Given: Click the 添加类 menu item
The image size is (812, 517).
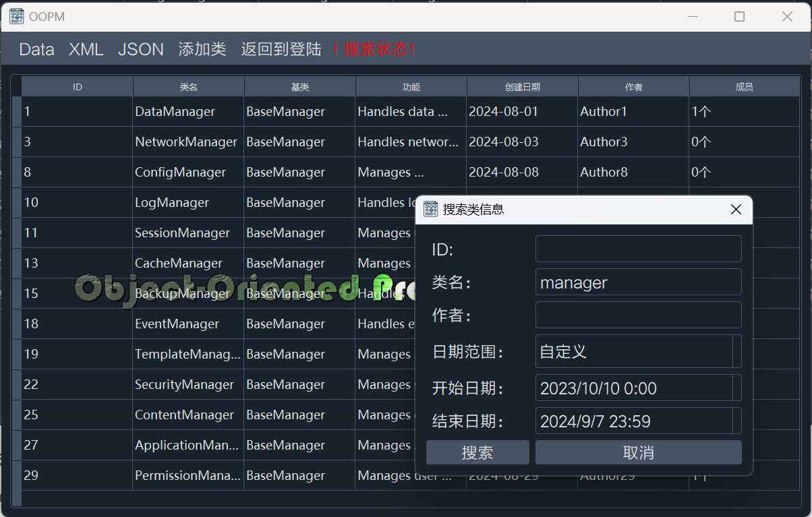Looking at the screenshot, I should (202, 49).
